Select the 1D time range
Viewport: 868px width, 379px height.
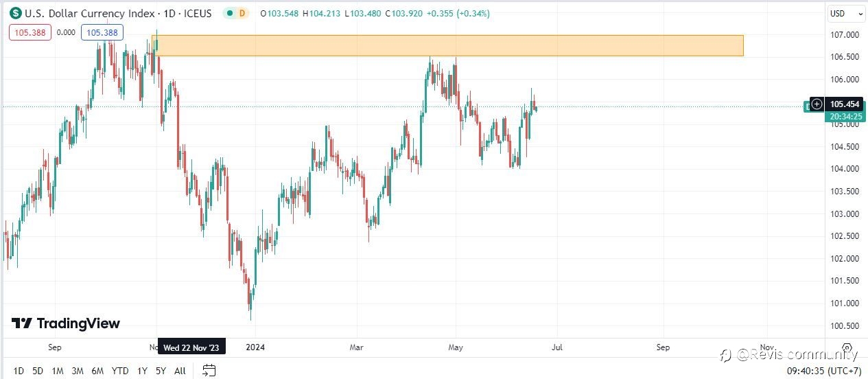coord(19,371)
